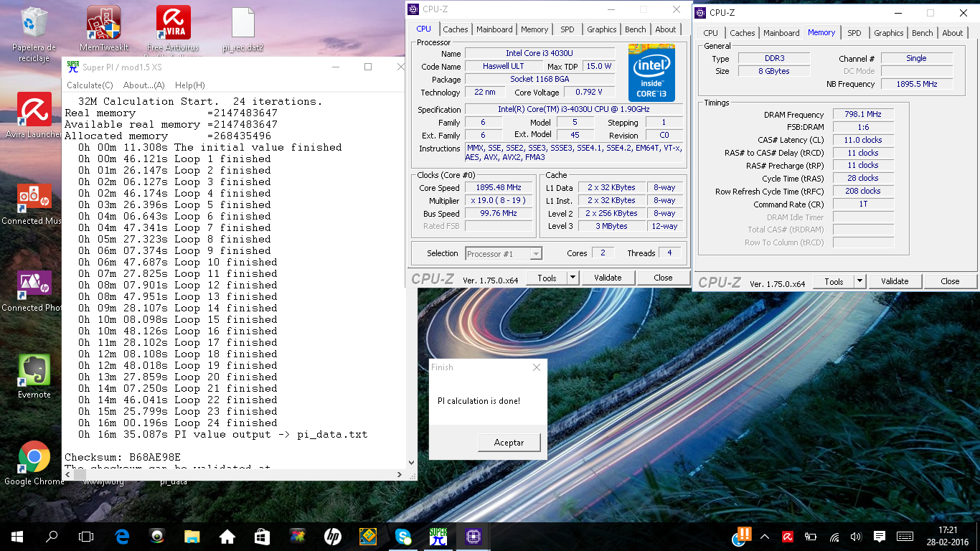Click the Avira tray icon

(787, 536)
